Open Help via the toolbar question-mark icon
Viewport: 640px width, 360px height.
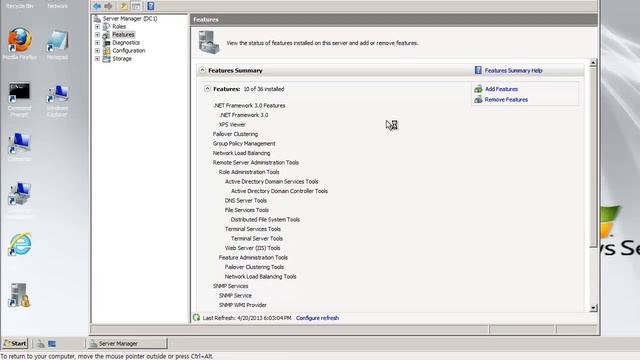click(151, 6)
